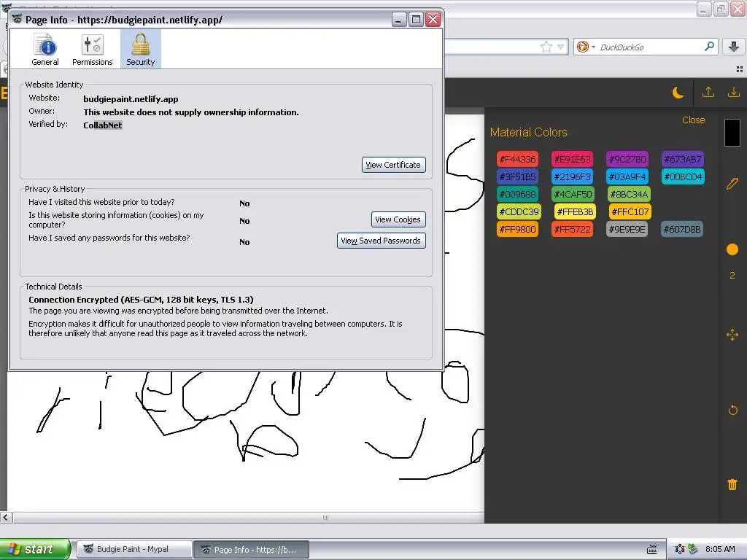
Task: Open the dropdown arrow beside the bookmark star
Action: pos(561,47)
